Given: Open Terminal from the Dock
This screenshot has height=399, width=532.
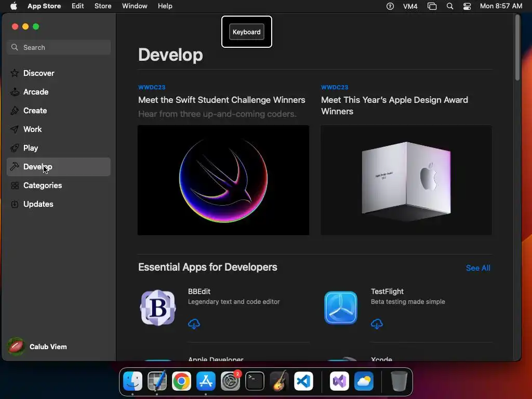Looking at the screenshot, I should pyautogui.click(x=255, y=381).
